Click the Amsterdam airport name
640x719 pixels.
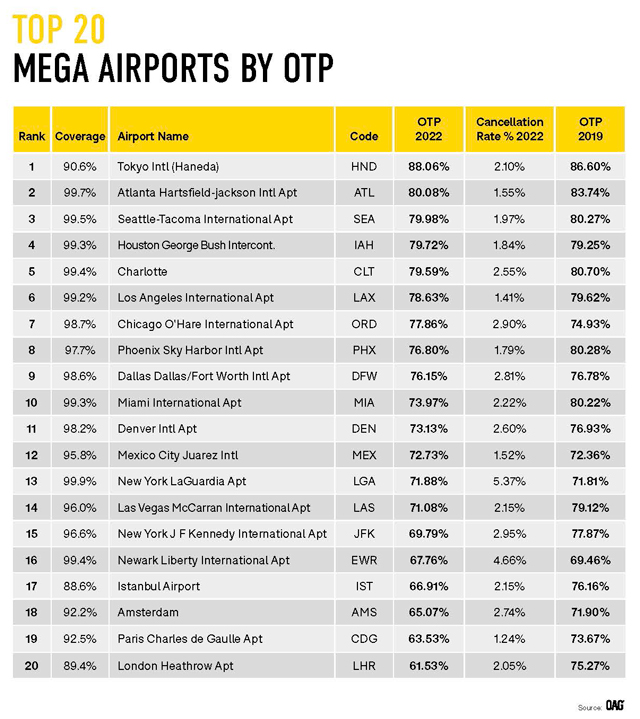point(148,612)
